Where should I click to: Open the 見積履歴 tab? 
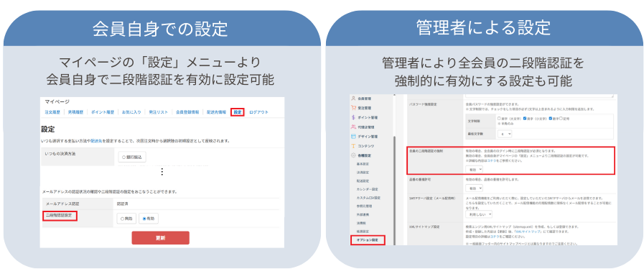click(75, 112)
